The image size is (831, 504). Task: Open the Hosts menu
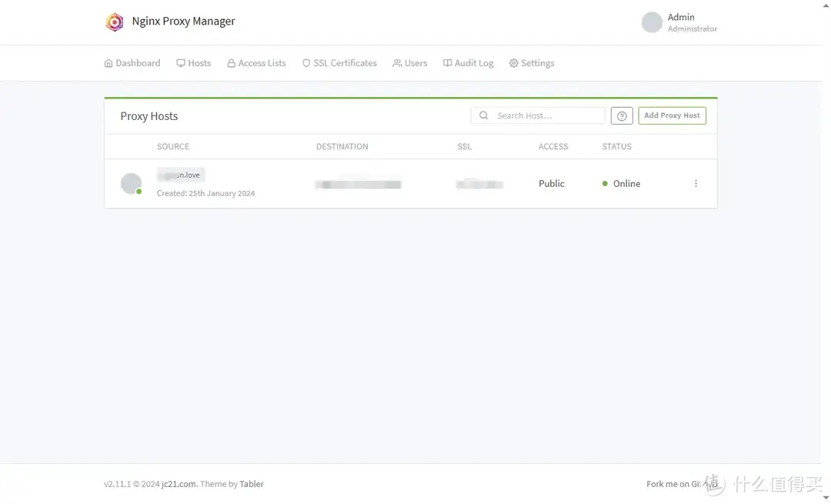[193, 63]
